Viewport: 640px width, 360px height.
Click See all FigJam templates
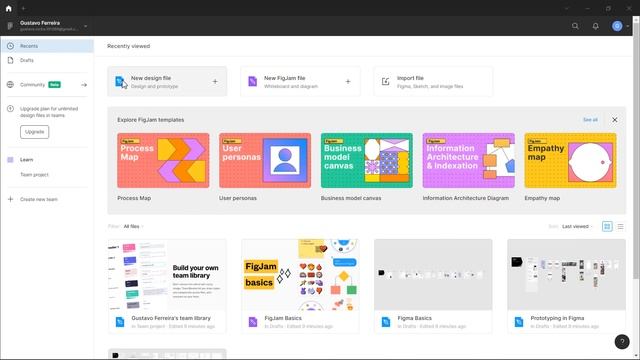tap(590, 120)
